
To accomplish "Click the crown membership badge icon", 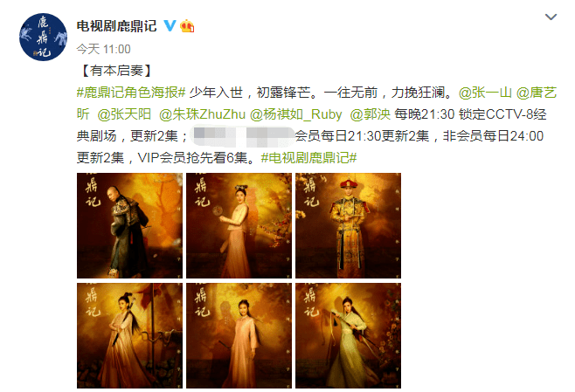I will [187, 25].
